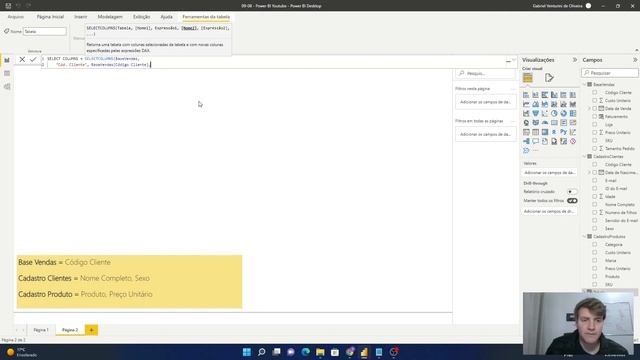Open the Data view in left sidebar
The width and height of the screenshot is (640, 360).
[x=7, y=73]
